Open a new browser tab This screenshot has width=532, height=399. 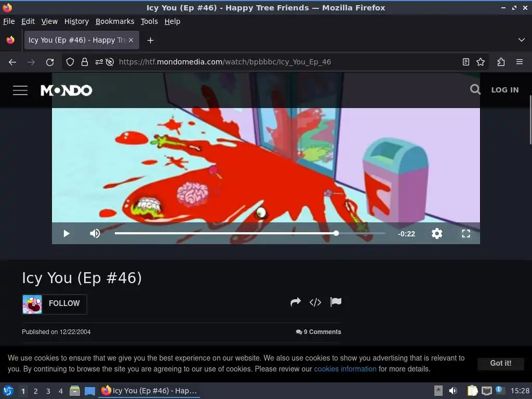coord(150,41)
